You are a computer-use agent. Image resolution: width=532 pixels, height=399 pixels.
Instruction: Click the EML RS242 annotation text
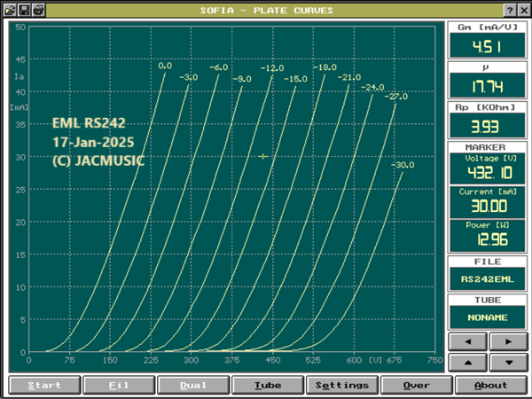tap(89, 123)
